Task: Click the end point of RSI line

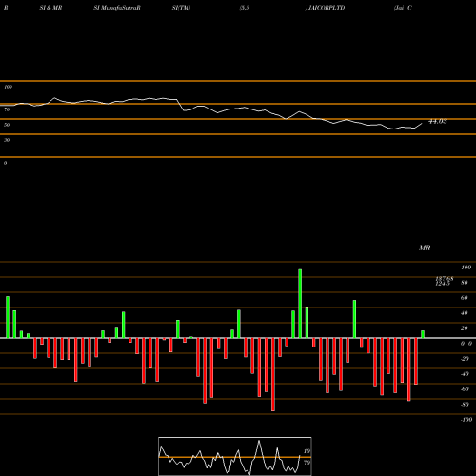Action: click(x=422, y=123)
